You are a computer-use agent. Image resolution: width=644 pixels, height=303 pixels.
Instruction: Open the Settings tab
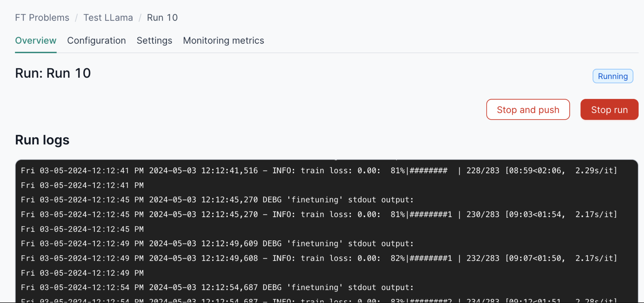pos(154,40)
